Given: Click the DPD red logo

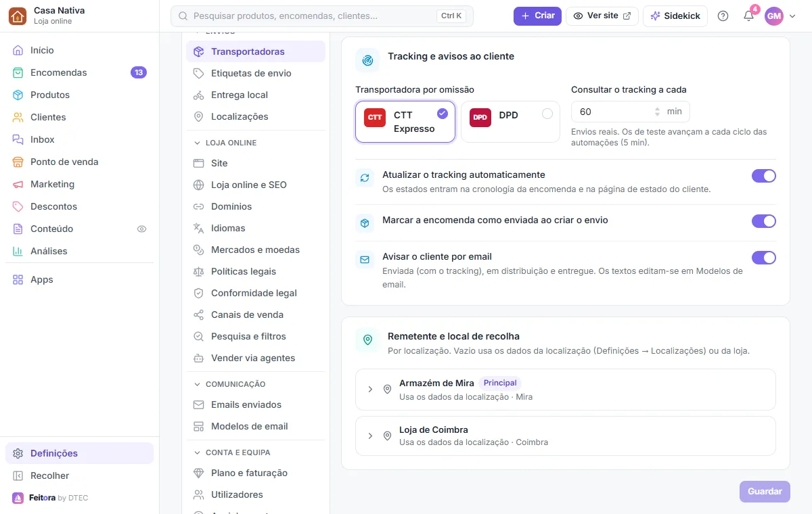Looking at the screenshot, I should pyautogui.click(x=480, y=117).
